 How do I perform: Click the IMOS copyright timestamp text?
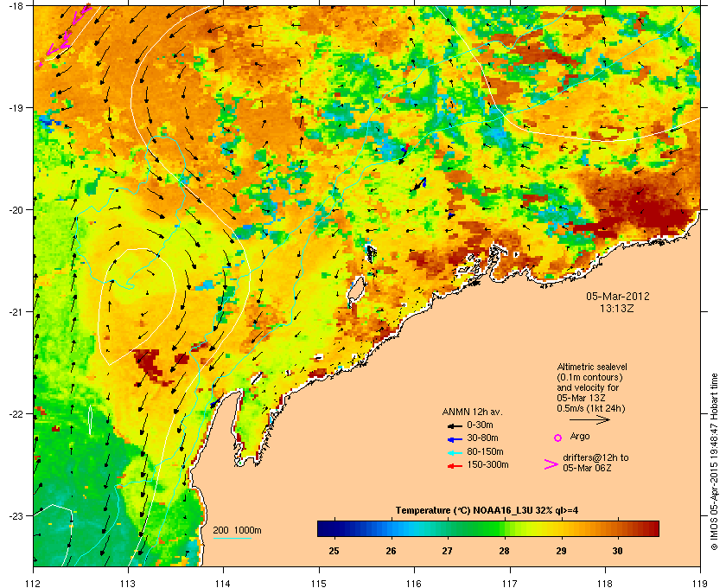coord(714,462)
